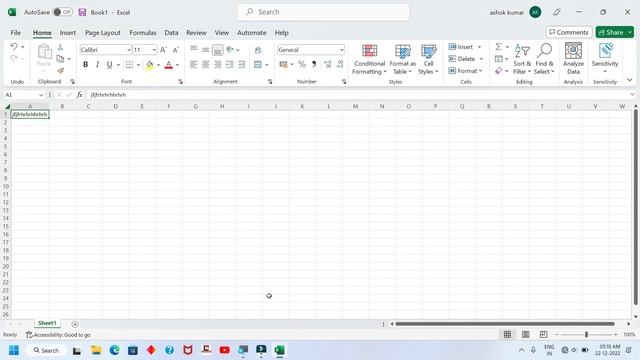Open the Fill Color dropdown arrow
640x360 pixels.
158,65
